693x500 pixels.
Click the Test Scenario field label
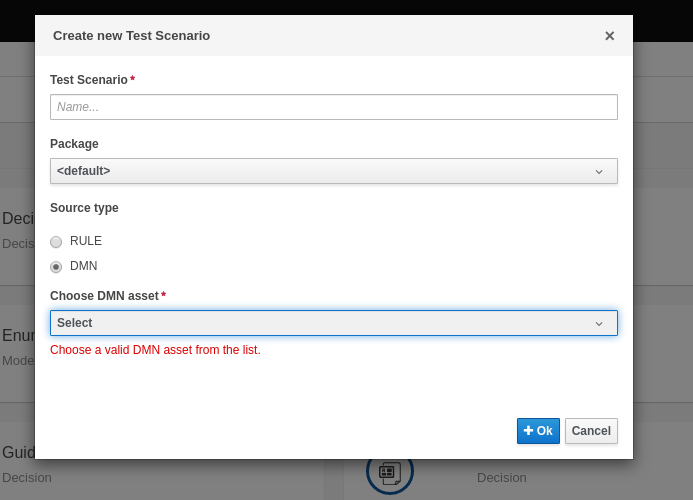(x=89, y=80)
